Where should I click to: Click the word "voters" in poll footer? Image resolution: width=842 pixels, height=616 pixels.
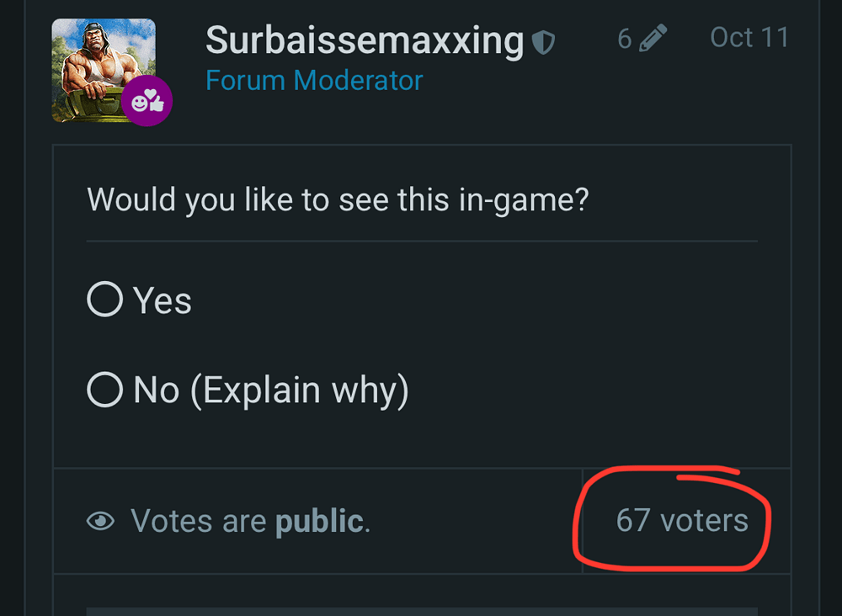point(704,520)
